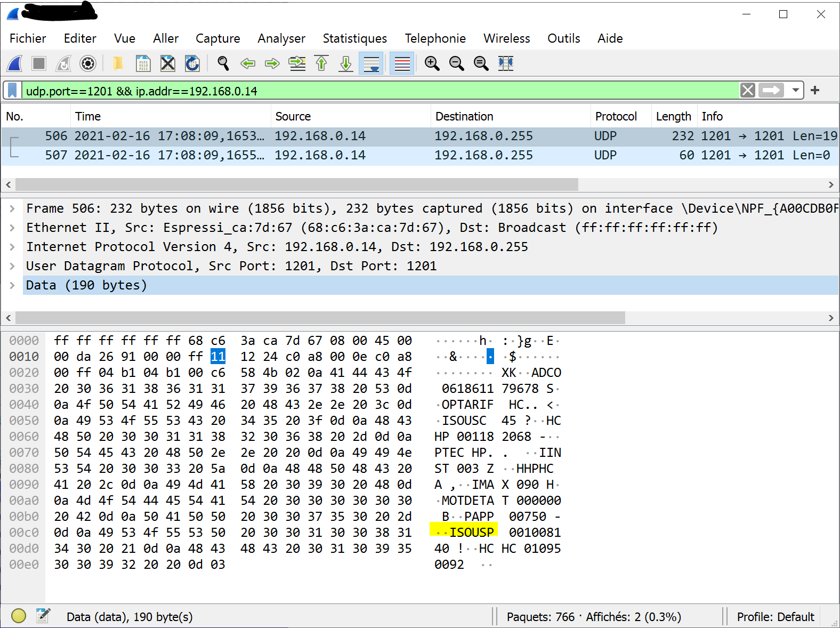The width and height of the screenshot is (840, 628).
Task: Reload this capture file icon
Action: point(192,63)
